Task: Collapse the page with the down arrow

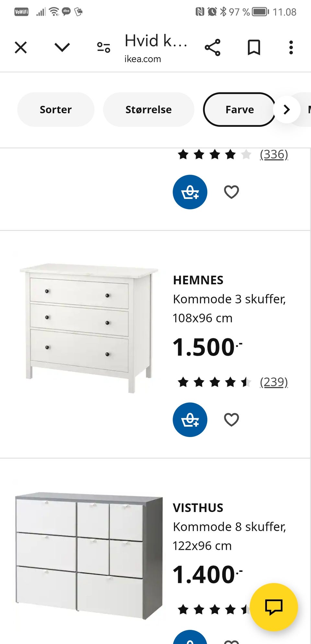Action: tap(62, 47)
